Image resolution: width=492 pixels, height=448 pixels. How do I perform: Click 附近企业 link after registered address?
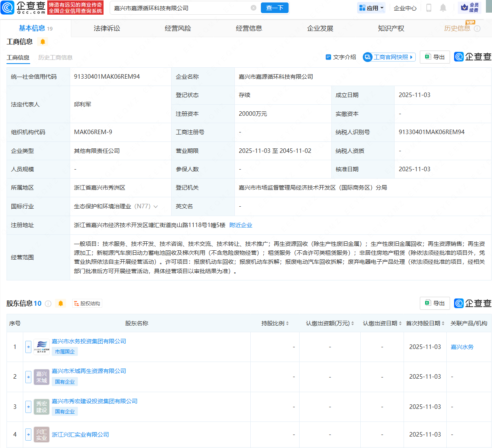click(241, 225)
